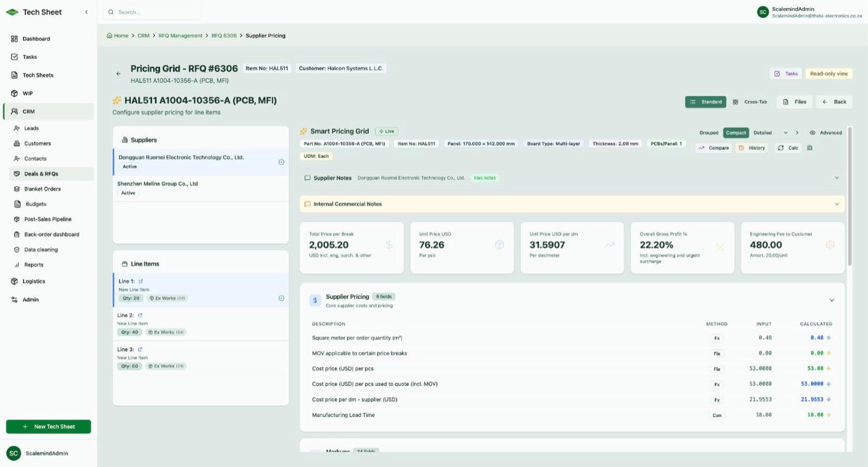The image size is (868, 467).
Task: Open the History button
Action: click(x=752, y=148)
